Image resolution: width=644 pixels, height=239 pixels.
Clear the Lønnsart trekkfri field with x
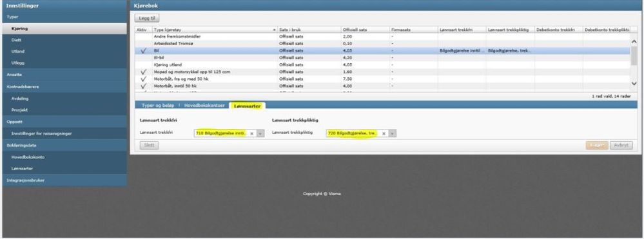click(251, 133)
